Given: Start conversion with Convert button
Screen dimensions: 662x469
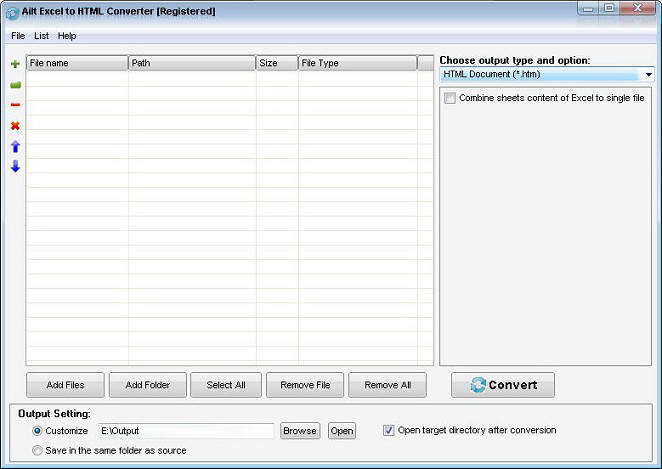Looking at the screenshot, I should point(503,385).
